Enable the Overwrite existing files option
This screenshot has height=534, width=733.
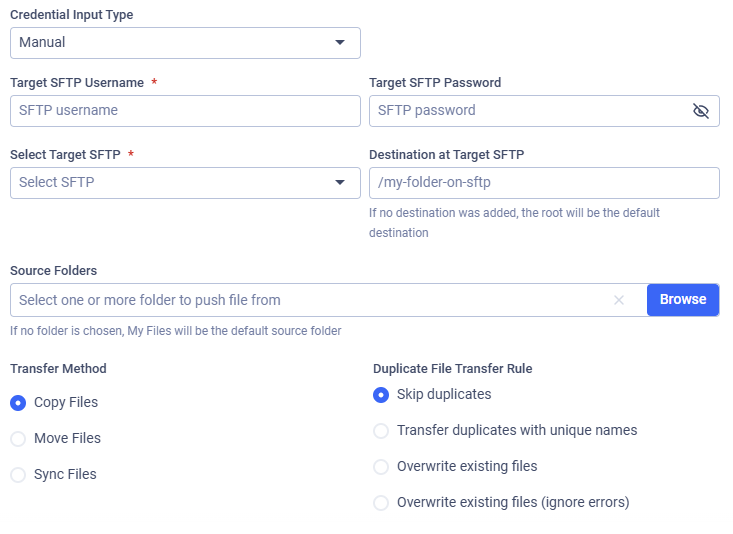point(381,467)
